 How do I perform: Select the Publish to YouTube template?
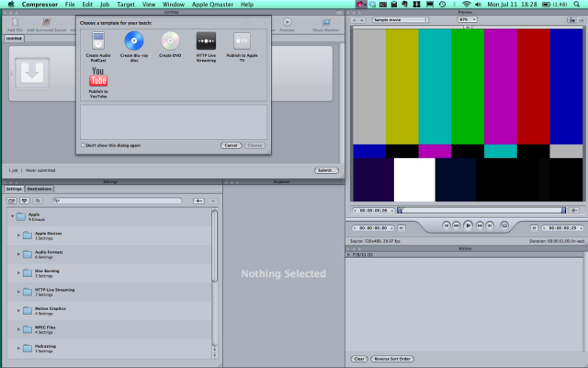(99, 81)
